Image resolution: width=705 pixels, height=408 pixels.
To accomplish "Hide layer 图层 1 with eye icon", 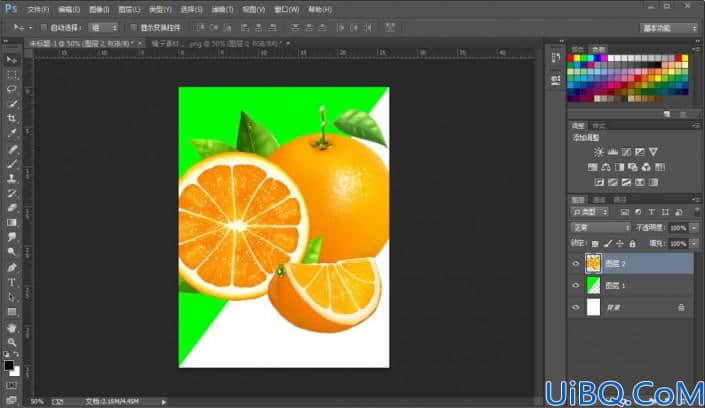I will (576, 285).
